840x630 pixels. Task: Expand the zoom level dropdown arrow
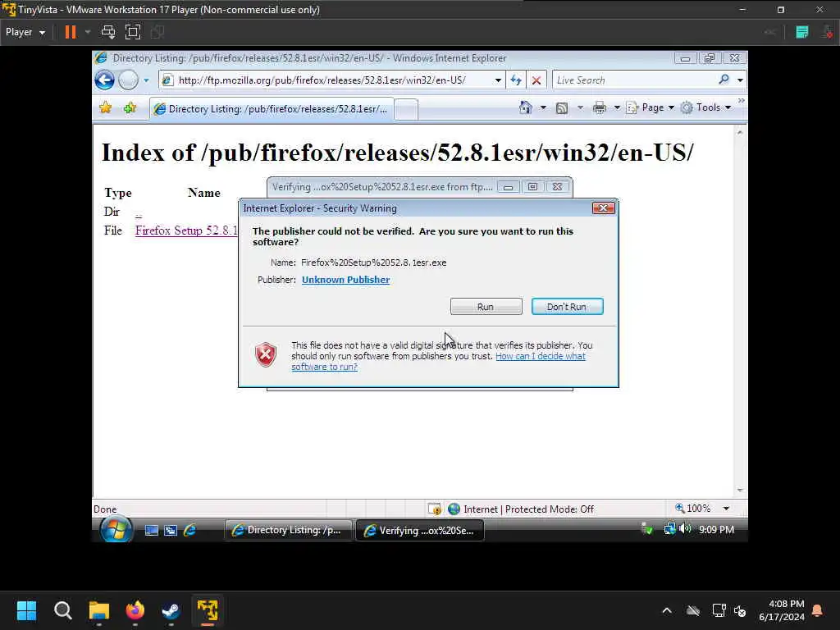click(x=726, y=509)
